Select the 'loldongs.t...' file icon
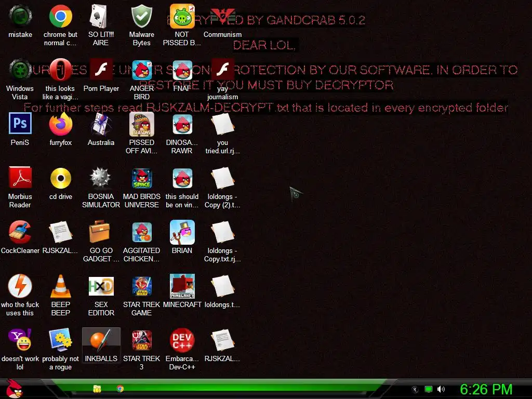Viewport: 532px width, 399px height. pyautogui.click(x=222, y=286)
